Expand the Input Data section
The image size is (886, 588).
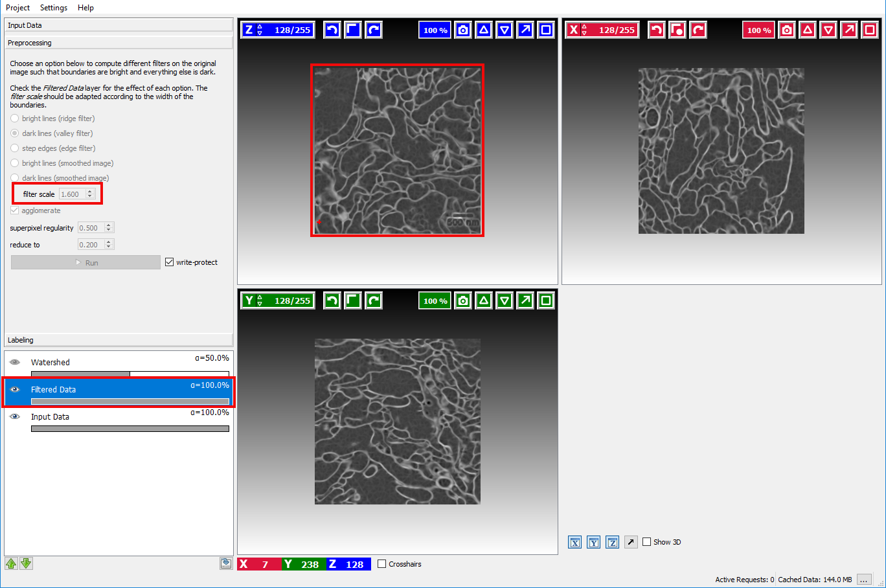tap(119, 25)
